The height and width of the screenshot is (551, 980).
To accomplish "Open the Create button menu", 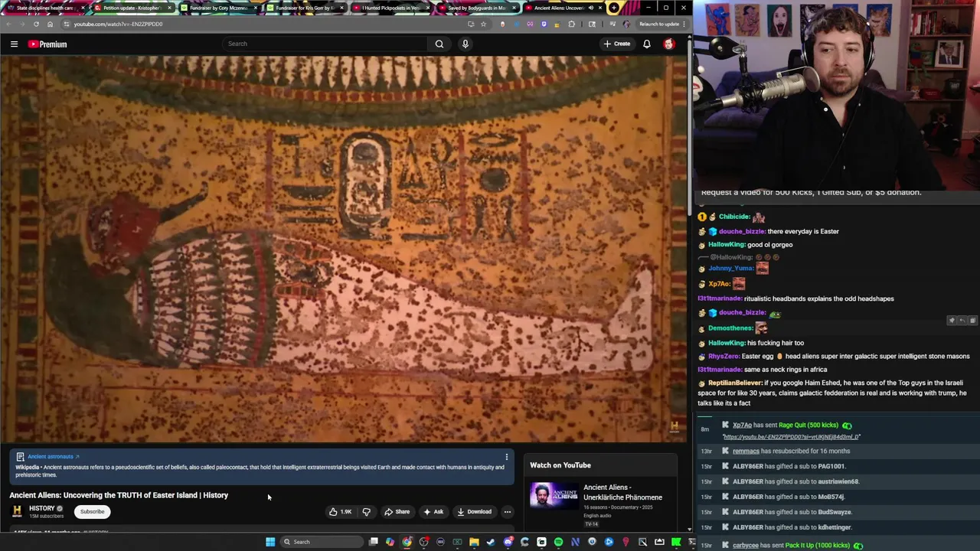I will click(x=616, y=44).
